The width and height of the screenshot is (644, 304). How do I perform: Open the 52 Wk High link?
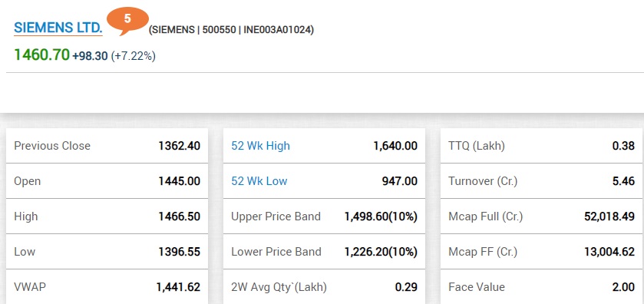260,146
